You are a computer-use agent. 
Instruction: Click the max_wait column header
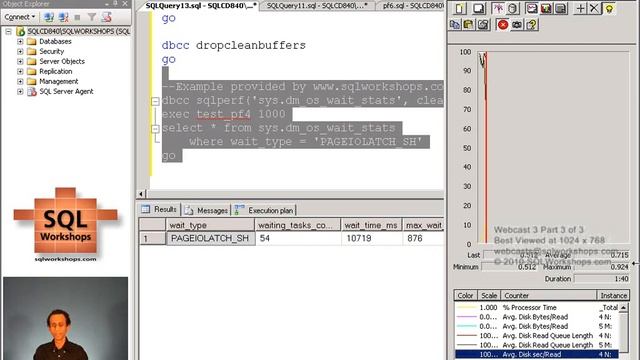pos(423,225)
